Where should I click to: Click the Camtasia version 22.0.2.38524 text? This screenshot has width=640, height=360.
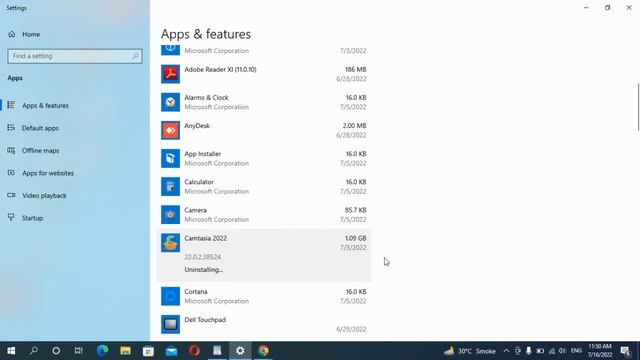pos(202,257)
